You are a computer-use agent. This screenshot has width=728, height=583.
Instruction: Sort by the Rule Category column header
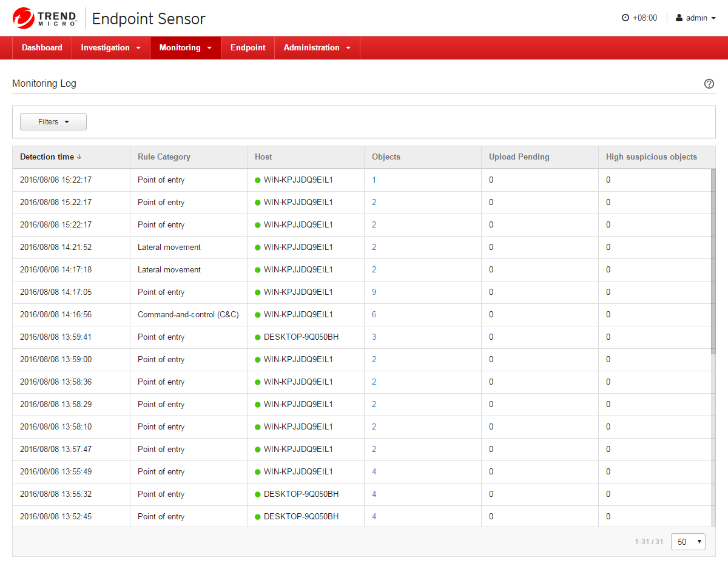click(164, 157)
